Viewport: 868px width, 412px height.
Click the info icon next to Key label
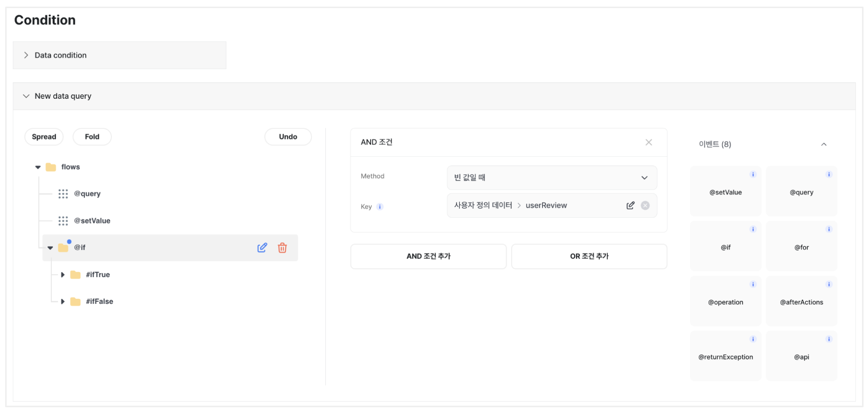click(x=380, y=207)
